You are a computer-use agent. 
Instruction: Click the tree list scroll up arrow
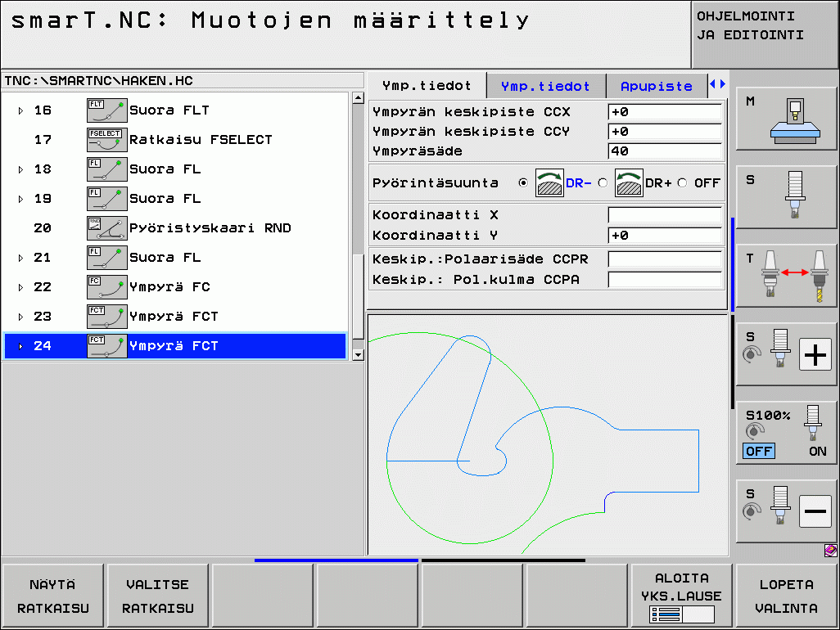point(359,98)
